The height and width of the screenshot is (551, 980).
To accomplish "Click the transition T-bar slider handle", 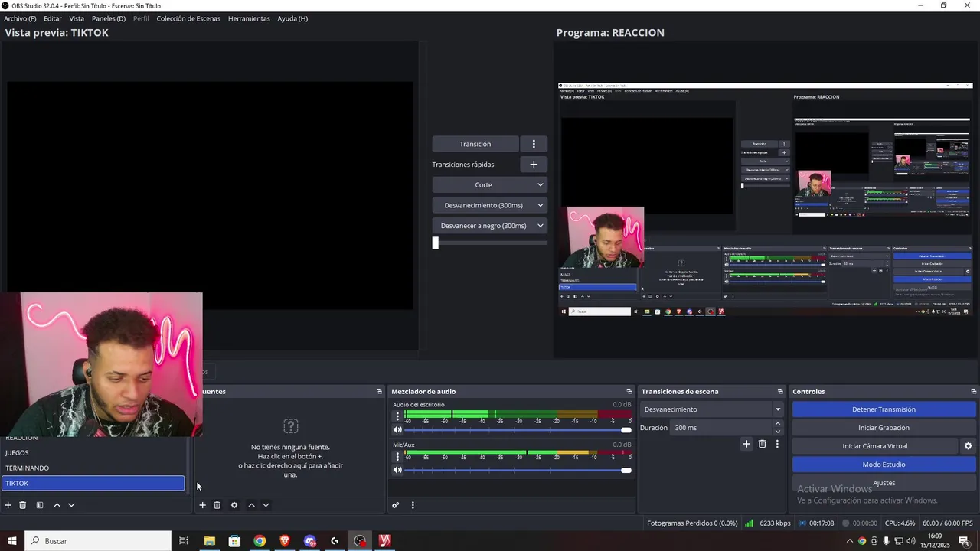I will pos(435,243).
